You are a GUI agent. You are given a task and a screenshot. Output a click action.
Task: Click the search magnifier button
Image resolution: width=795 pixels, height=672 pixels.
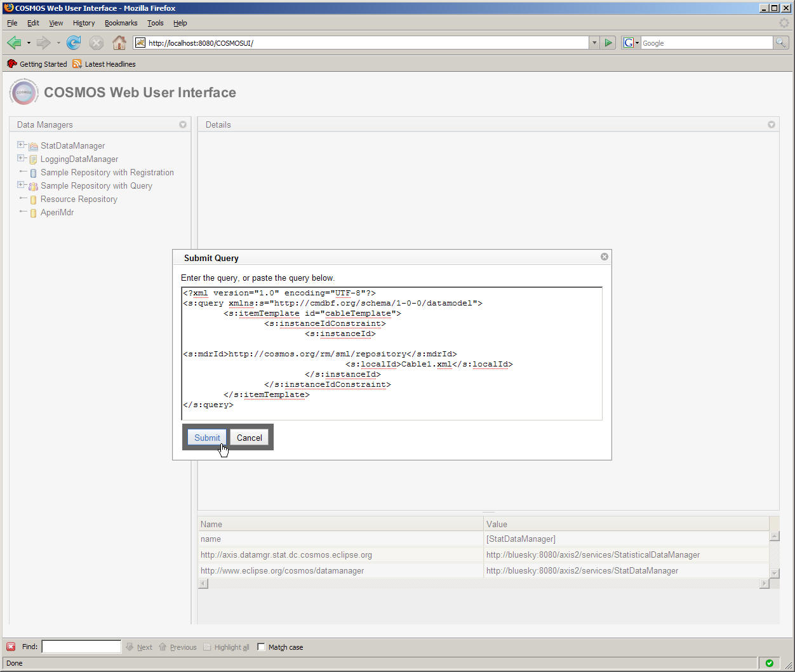click(x=781, y=43)
